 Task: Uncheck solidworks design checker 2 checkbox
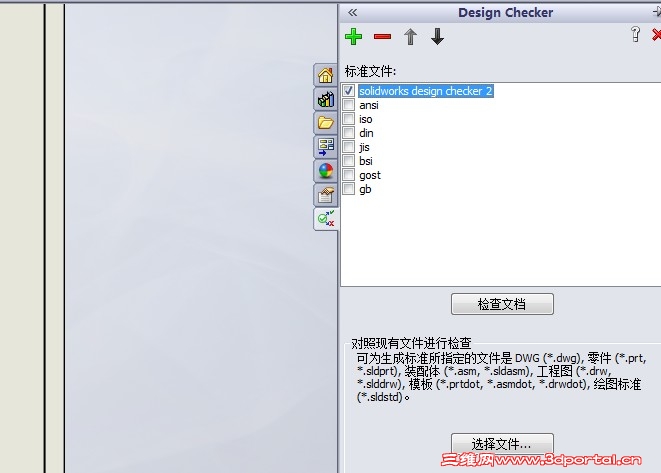click(x=349, y=91)
